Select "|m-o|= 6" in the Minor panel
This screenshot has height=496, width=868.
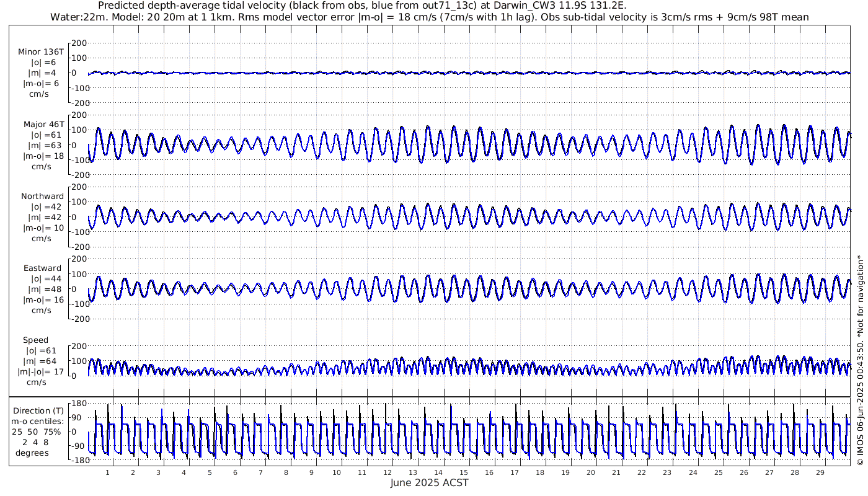pyautogui.click(x=41, y=84)
